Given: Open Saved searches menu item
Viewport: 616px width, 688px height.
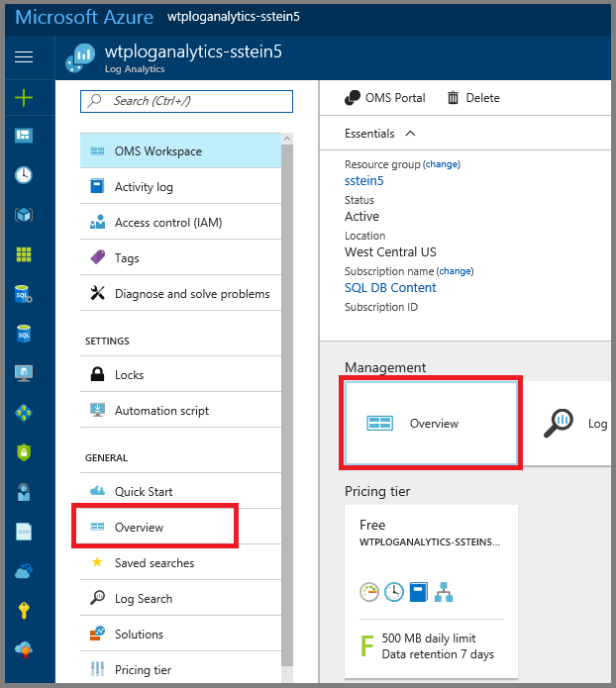Looking at the screenshot, I should [x=180, y=563].
